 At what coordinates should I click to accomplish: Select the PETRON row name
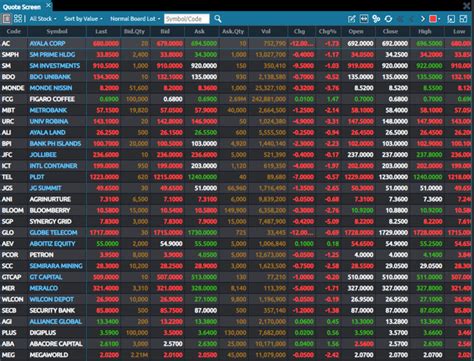coord(41,255)
